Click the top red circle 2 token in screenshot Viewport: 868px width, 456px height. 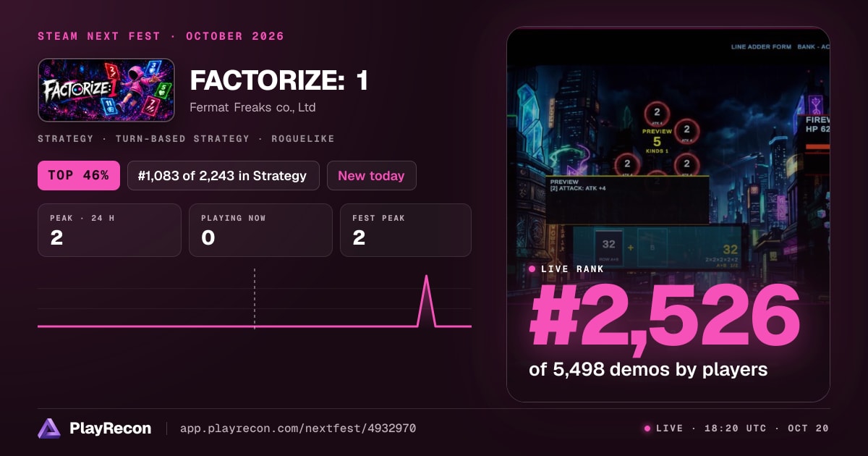tap(657, 113)
